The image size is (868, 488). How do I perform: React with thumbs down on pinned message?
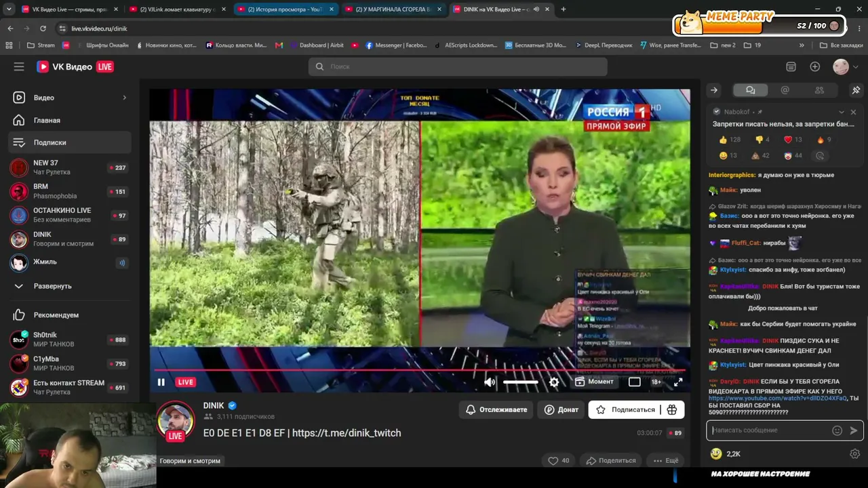click(x=763, y=140)
